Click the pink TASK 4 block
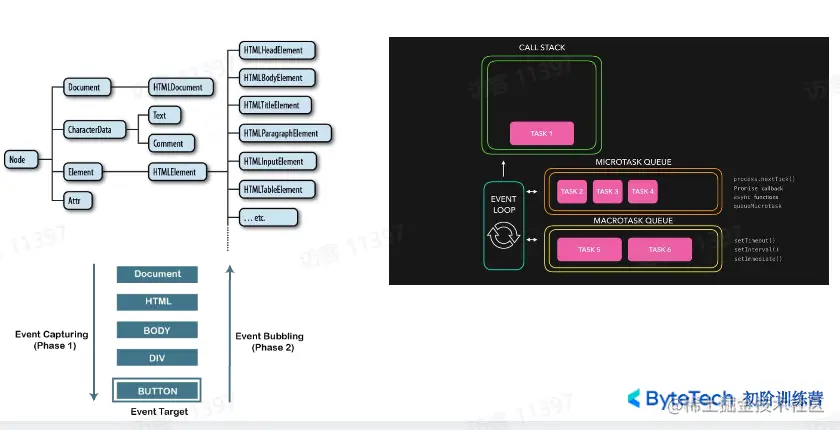The height and width of the screenshot is (430, 840). [643, 191]
